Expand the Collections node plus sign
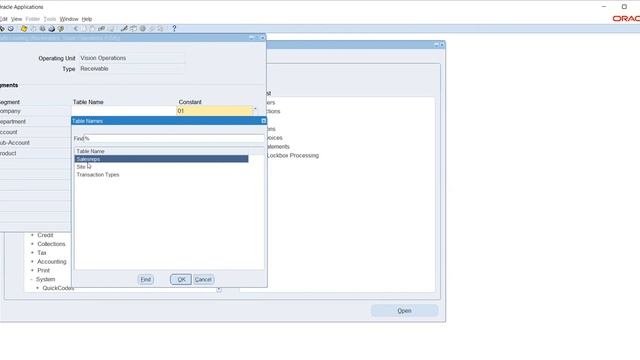Screen dimensions: 640x360 [32, 244]
